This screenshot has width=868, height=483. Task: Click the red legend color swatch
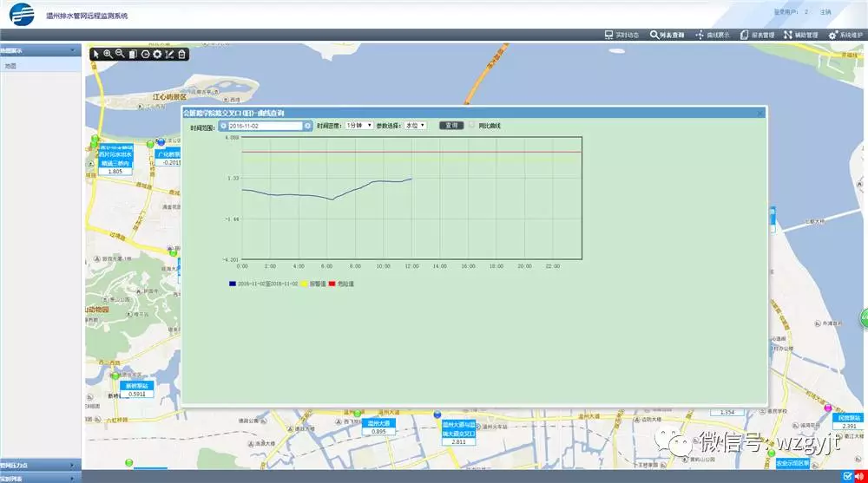332,284
